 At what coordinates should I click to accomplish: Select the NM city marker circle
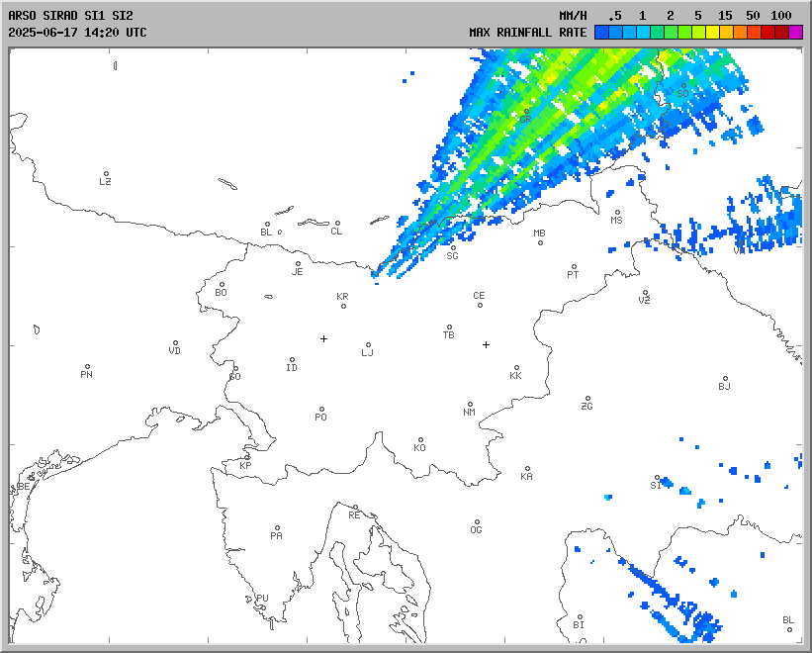coord(470,404)
